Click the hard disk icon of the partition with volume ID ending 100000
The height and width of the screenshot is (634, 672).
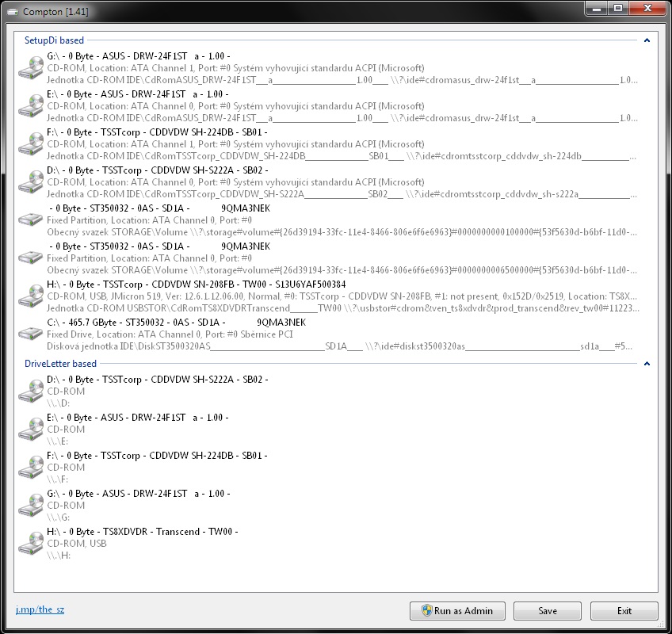[x=31, y=220]
